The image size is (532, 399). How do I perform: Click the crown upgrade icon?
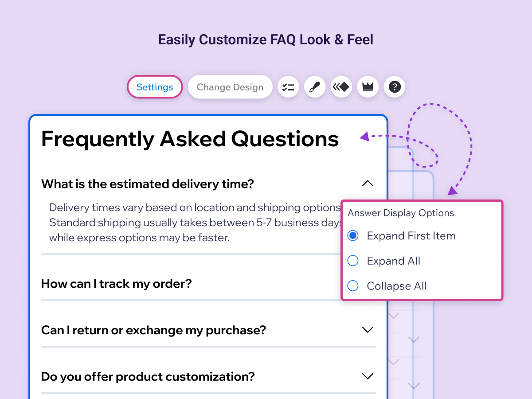point(368,87)
